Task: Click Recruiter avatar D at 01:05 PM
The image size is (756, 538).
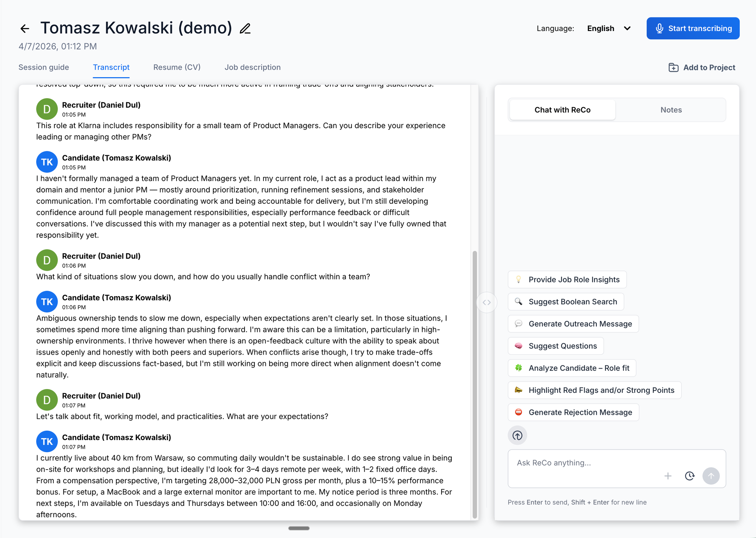Action: [x=47, y=109]
